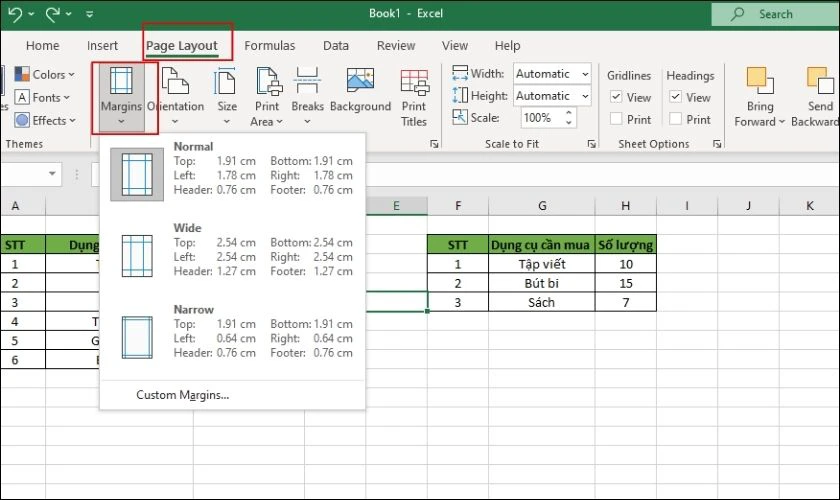
Task: Select column G header
Action: coord(542,206)
